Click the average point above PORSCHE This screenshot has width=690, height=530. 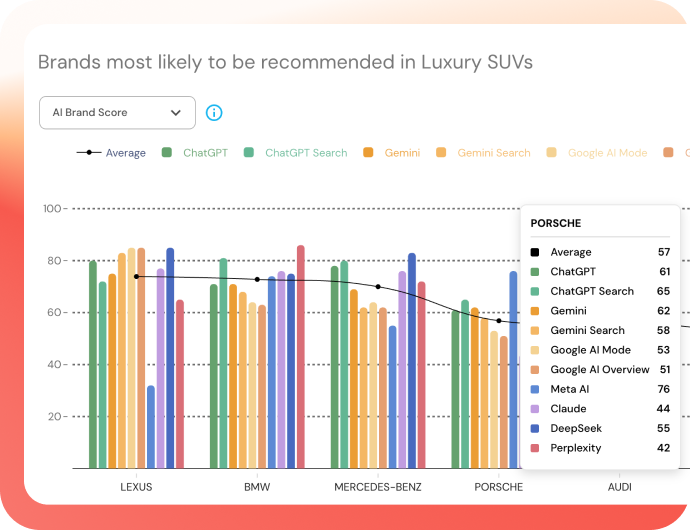click(x=499, y=321)
